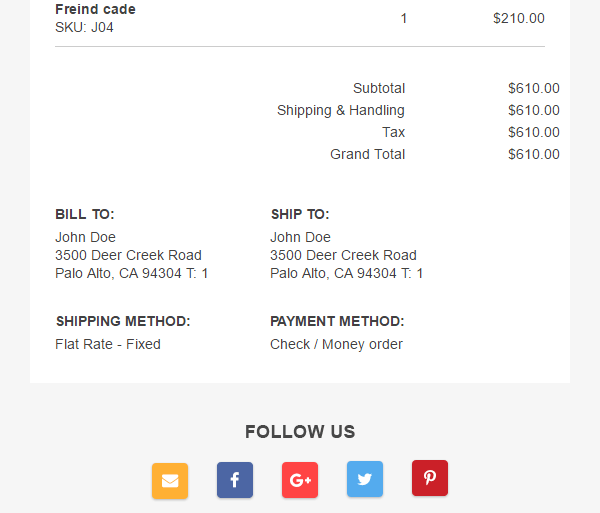The height and width of the screenshot is (513, 600).
Task: Click the Twitter bird icon
Action: coord(365,479)
